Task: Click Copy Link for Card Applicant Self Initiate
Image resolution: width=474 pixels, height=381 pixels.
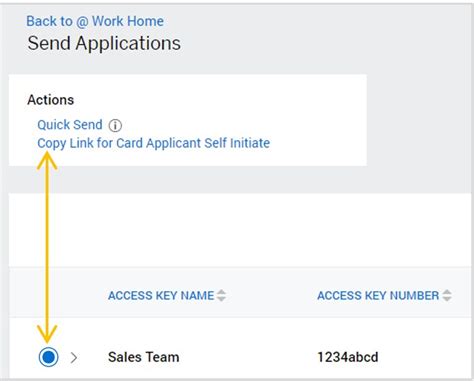Action: pyautogui.click(x=153, y=143)
